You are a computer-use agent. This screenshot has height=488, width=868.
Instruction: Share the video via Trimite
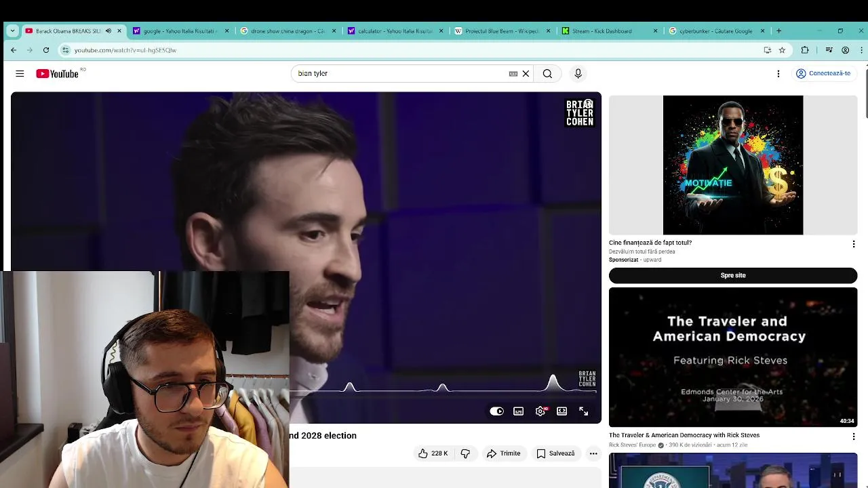[504, 453]
